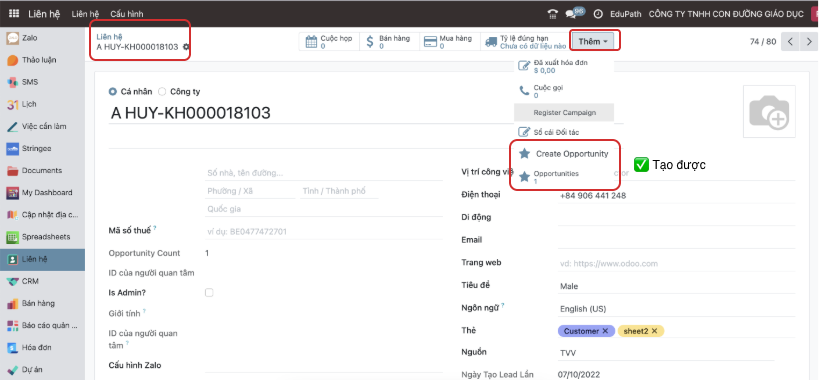Open Tỷ lệ đúng hạn stat button
The height and width of the screenshot is (380, 819).
point(524,42)
